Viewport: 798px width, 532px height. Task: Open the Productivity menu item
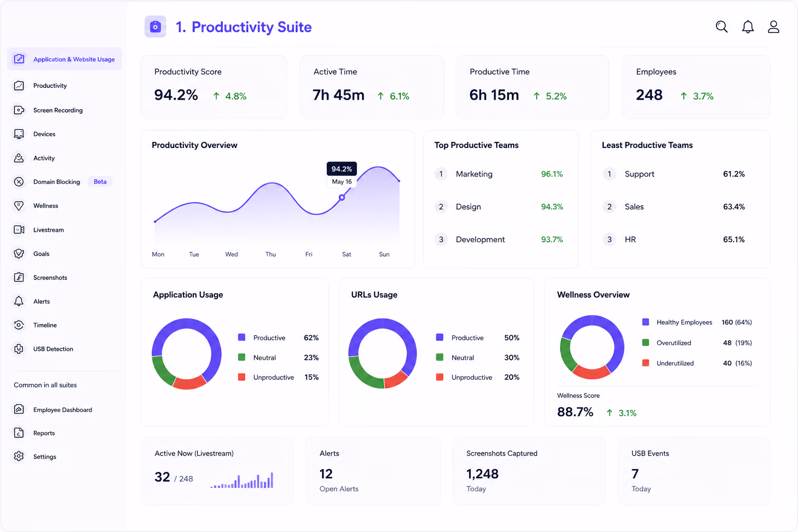click(x=50, y=86)
